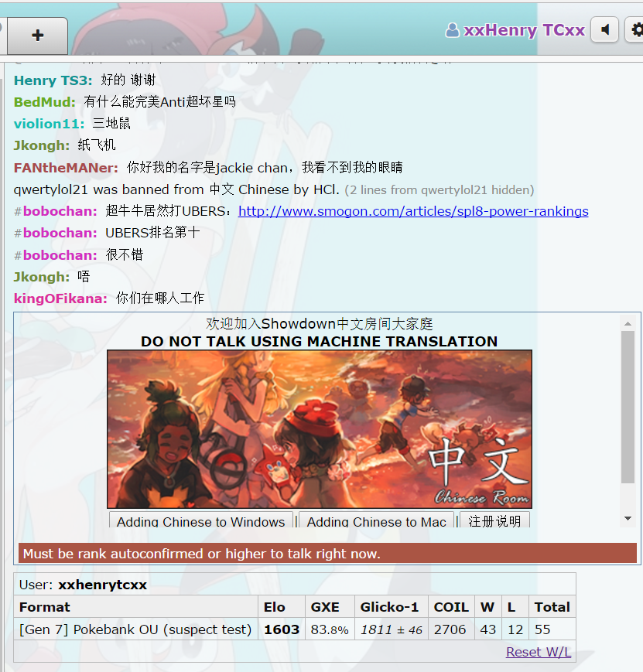The width and height of the screenshot is (643, 672).
Task: Click the Adding Chinese to Mac button
Action: (x=376, y=520)
